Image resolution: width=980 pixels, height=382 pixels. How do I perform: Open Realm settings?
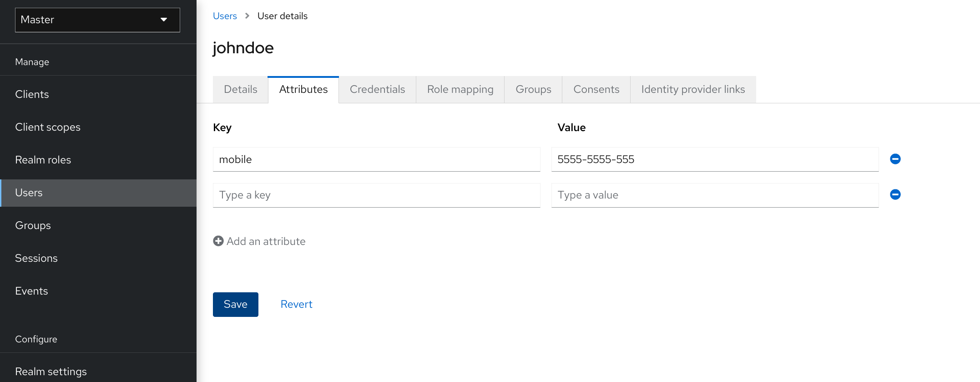[x=98, y=371]
